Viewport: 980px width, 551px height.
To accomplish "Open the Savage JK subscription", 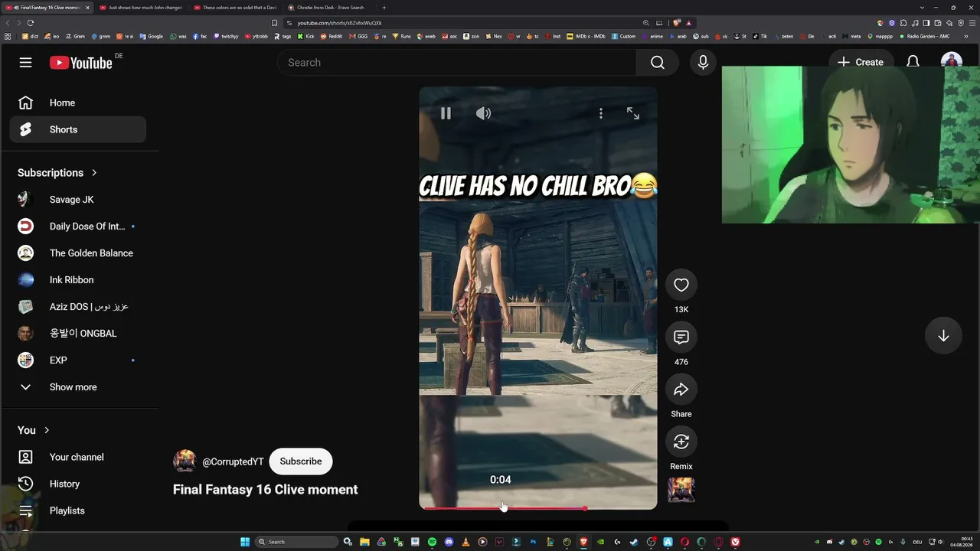I will pos(77,200).
